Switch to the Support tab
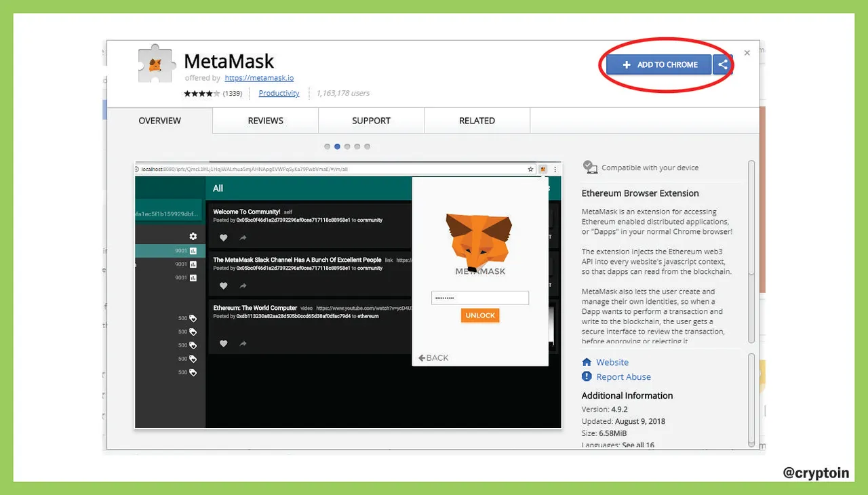Screen dimensions: 868x495 click(371, 121)
